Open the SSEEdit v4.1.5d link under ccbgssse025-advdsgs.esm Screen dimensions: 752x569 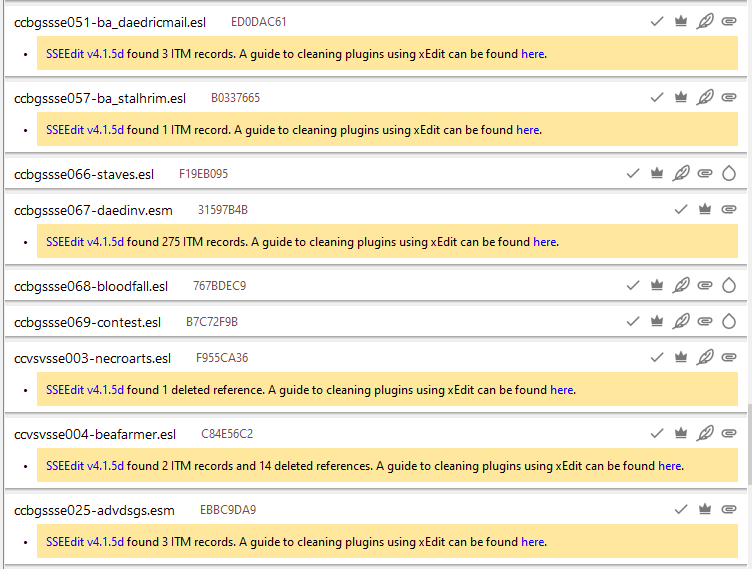click(85, 542)
